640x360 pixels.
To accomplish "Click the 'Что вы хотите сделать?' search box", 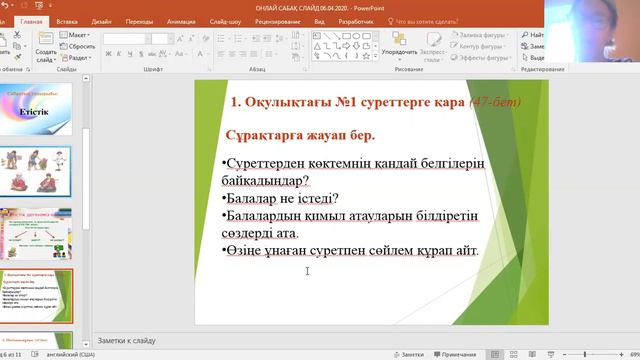I will 423,22.
